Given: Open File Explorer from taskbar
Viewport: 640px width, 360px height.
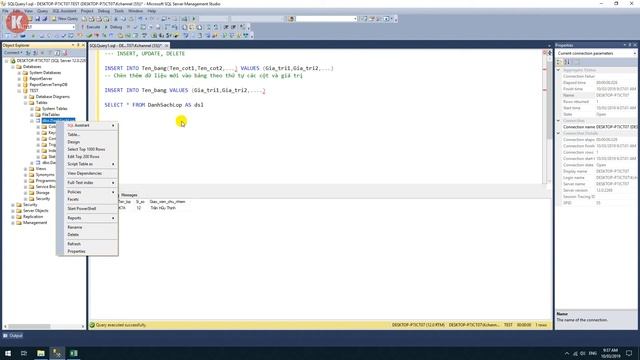Looking at the screenshot, I should (x=41, y=353).
